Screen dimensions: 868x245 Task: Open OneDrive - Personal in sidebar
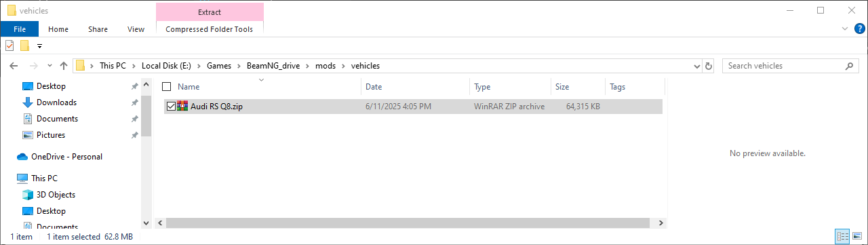[x=66, y=157]
